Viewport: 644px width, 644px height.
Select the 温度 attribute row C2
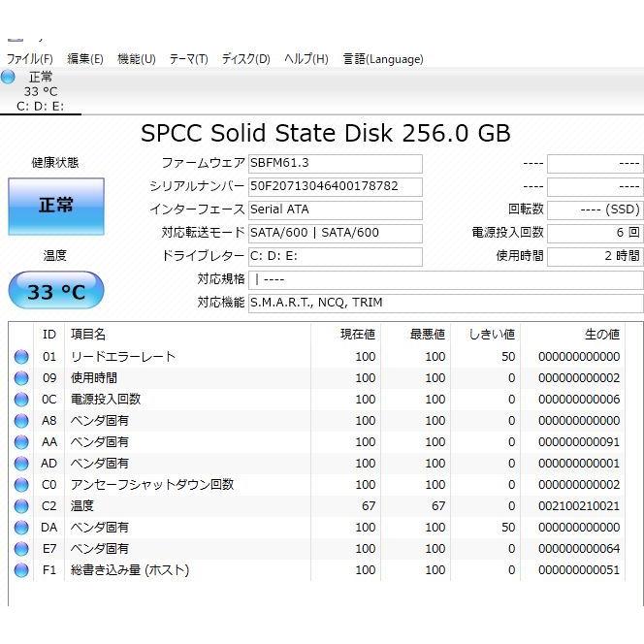(x=316, y=506)
